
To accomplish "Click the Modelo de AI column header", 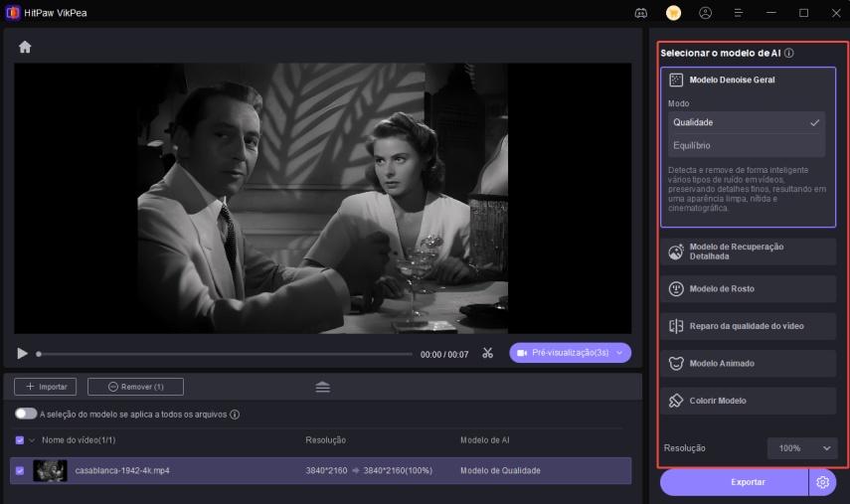I will tap(484, 440).
